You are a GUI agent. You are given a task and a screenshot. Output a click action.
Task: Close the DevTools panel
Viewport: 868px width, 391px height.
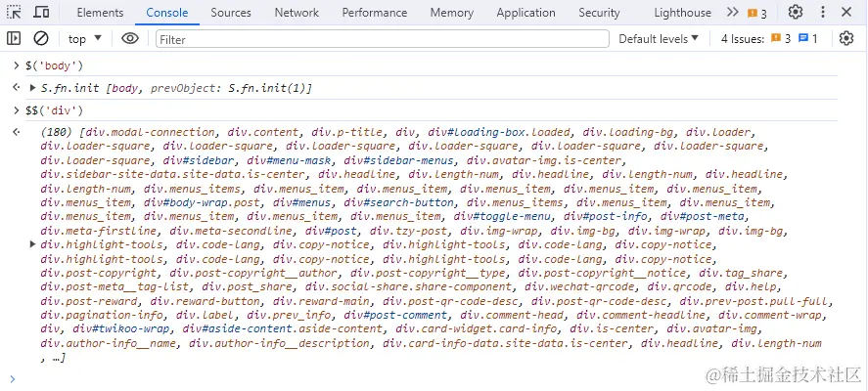pyautogui.click(x=846, y=12)
